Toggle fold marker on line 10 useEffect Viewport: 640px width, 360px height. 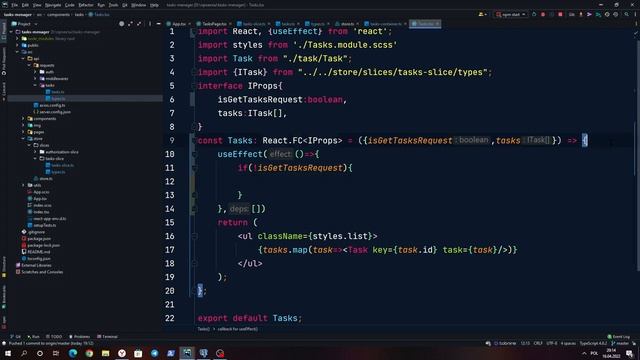pos(194,154)
